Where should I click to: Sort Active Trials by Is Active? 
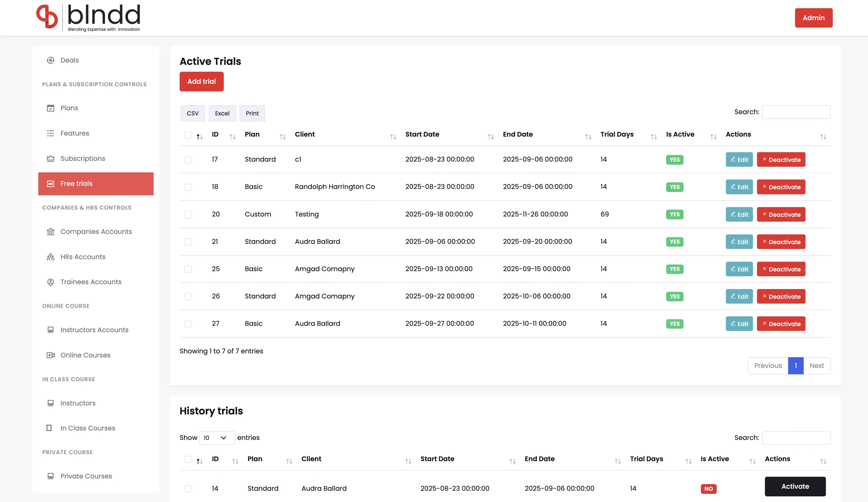tap(713, 137)
